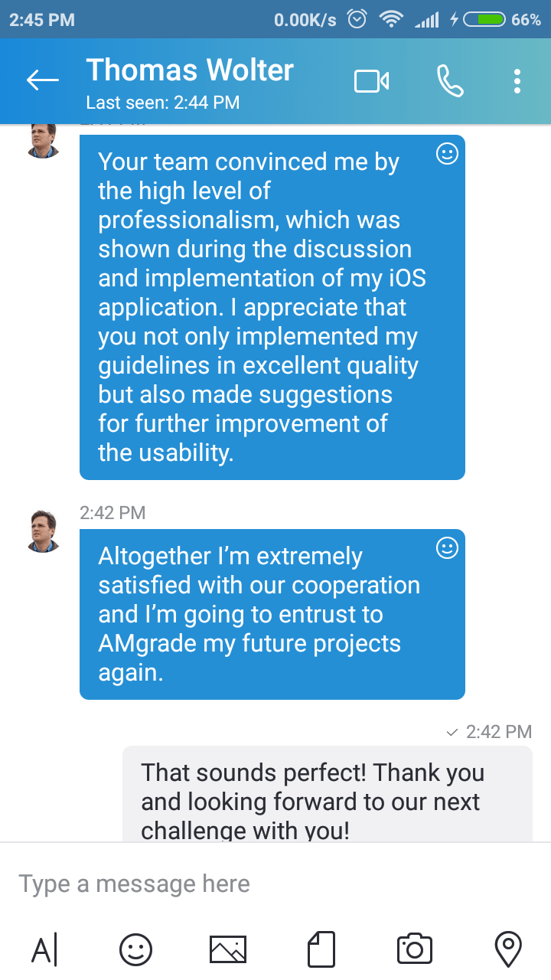Select the 'Altogether I'm extremely satisfied' message

point(272,614)
